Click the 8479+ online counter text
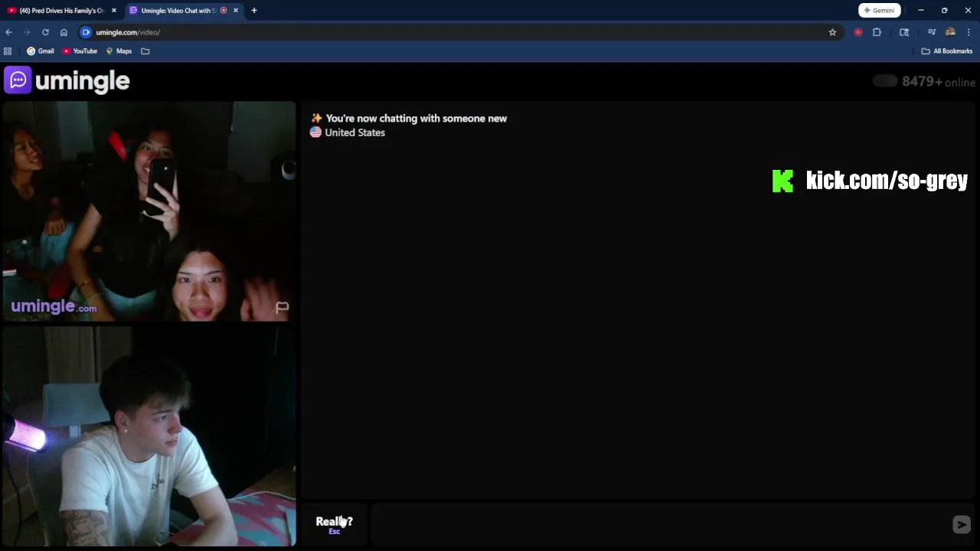Screen dimensions: 980x551 (939, 82)
